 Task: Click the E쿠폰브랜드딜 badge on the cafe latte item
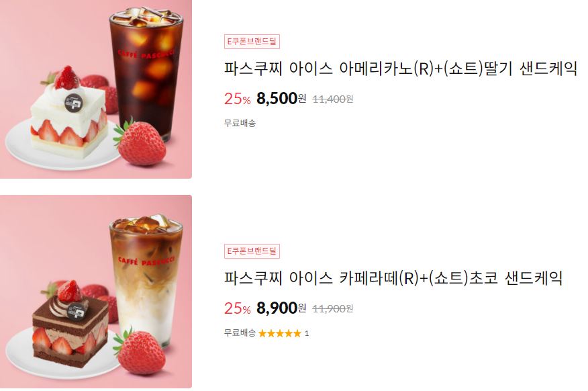(x=252, y=251)
